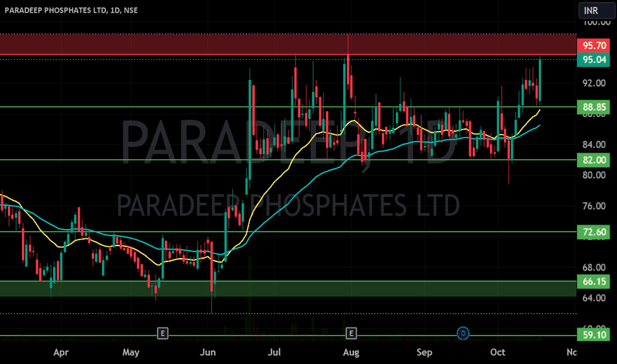This screenshot has width=617, height=364.
Task: Select the green 82.00 level label
Action: (593, 160)
